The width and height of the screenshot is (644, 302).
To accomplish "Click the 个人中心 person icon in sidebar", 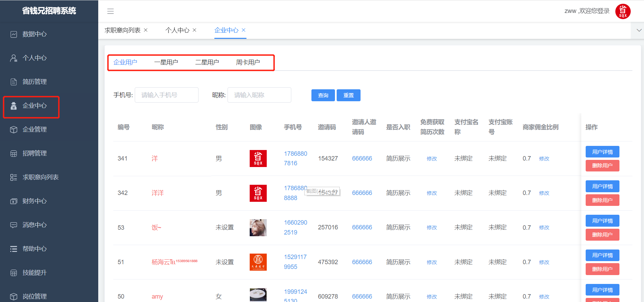I will (x=14, y=58).
